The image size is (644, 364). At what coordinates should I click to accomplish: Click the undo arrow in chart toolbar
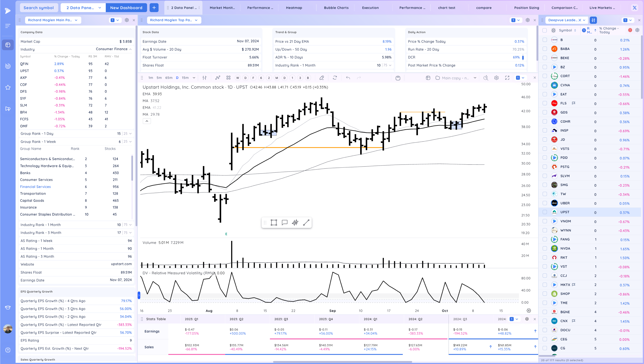348,78
